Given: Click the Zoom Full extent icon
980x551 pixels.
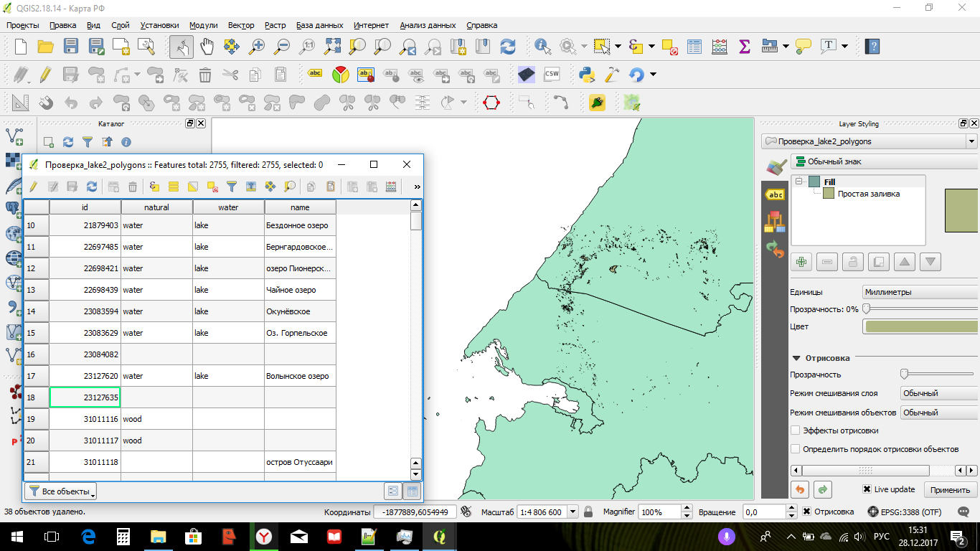Looking at the screenshot, I should 332,47.
